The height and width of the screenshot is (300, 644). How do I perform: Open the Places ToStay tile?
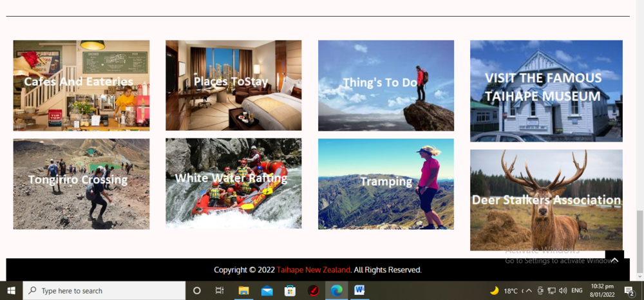pyautogui.click(x=234, y=86)
